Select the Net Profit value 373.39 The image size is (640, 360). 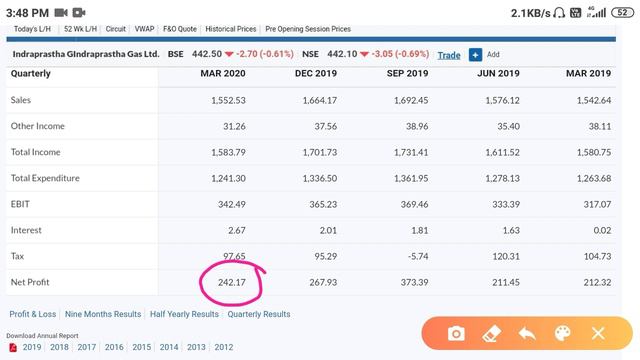click(x=414, y=282)
